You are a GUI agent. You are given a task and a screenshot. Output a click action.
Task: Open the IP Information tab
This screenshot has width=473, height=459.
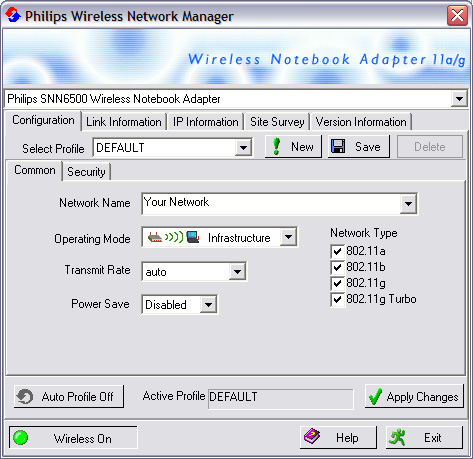pos(205,122)
